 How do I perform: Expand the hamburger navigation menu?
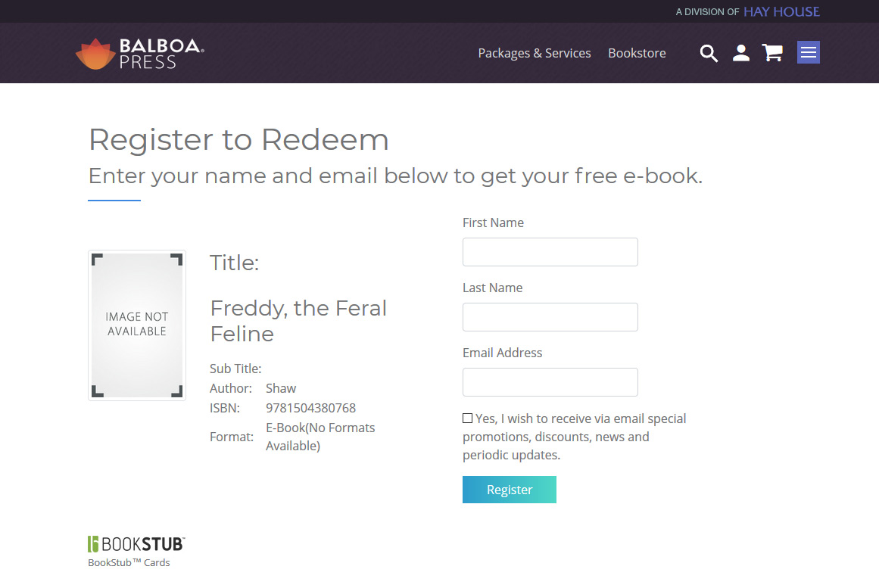pos(808,52)
